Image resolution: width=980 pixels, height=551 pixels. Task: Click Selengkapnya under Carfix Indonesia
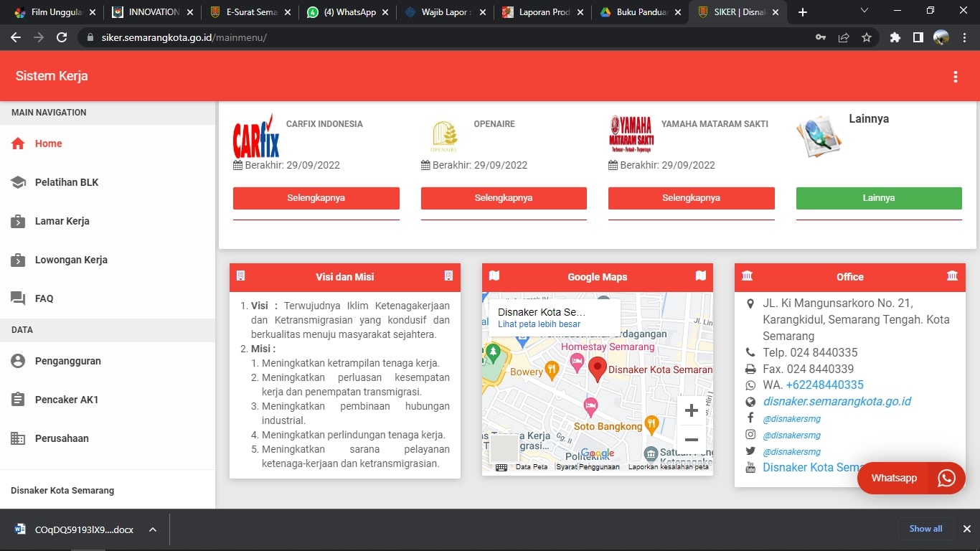tap(316, 198)
